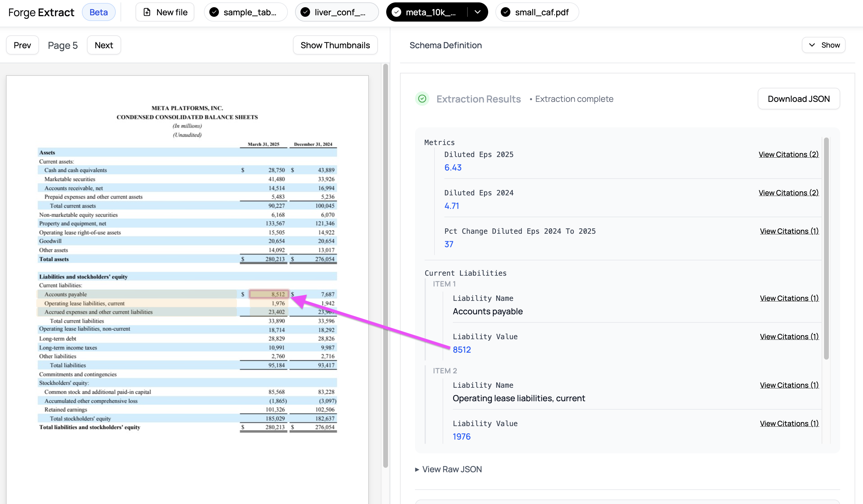Click 'Accounts payable' in extraction results
This screenshot has width=863, height=504.
point(488,311)
